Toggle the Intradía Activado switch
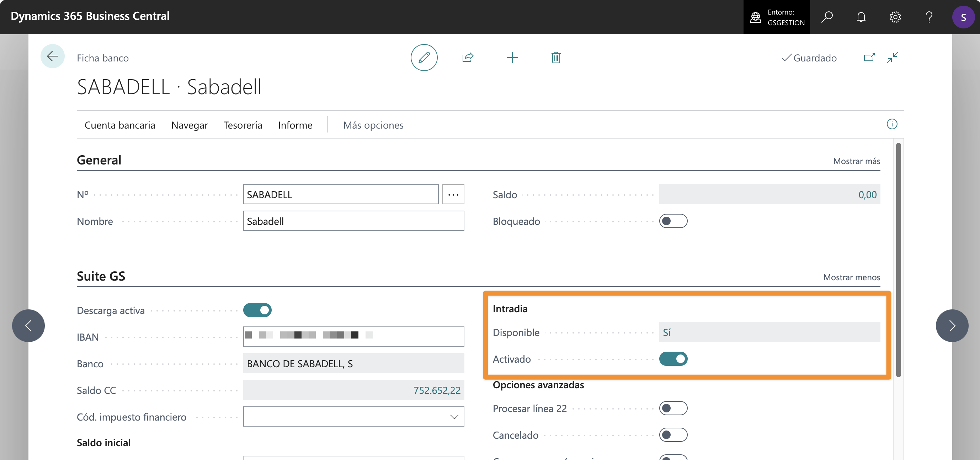Image resolution: width=980 pixels, height=460 pixels. coord(673,359)
